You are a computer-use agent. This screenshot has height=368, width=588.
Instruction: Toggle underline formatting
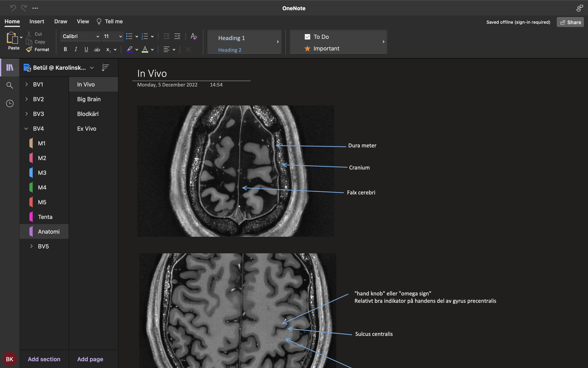coord(86,49)
